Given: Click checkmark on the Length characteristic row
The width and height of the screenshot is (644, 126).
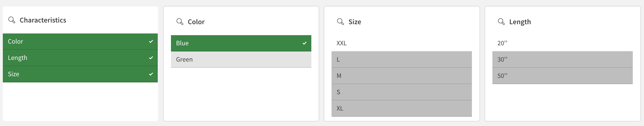Looking at the screenshot, I should point(151,58).
